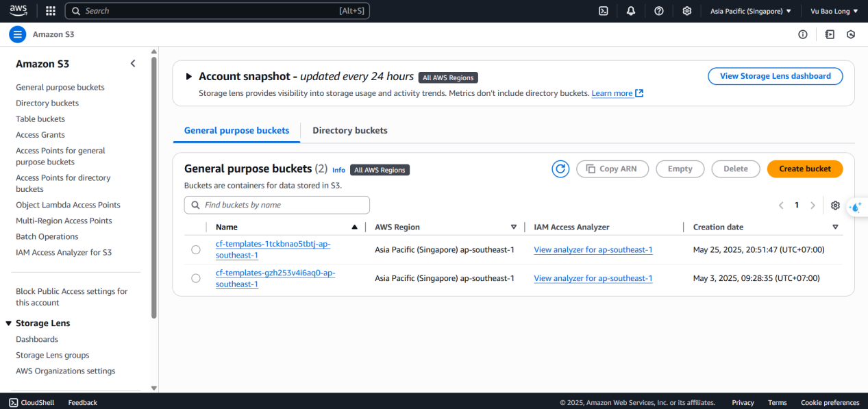The image size is (868, 409).
Task: Expand the Account snapshot section
Action: [x=189, y=77]
